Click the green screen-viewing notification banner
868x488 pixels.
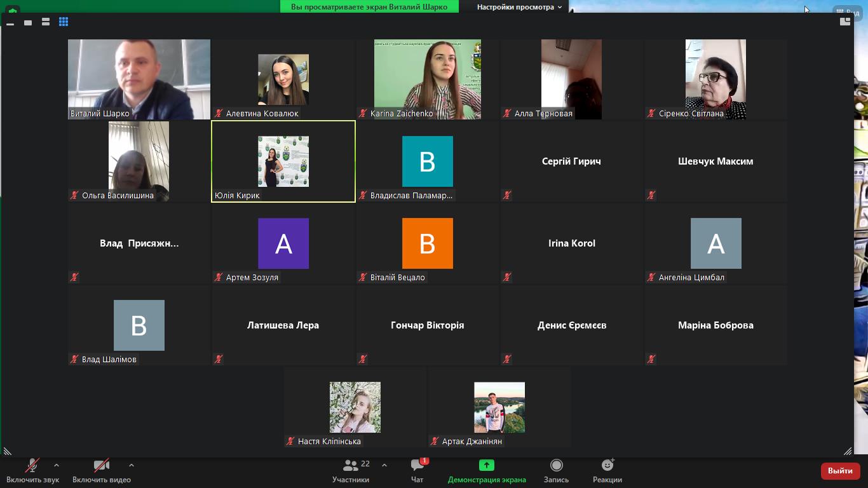(x=369, y=7)
